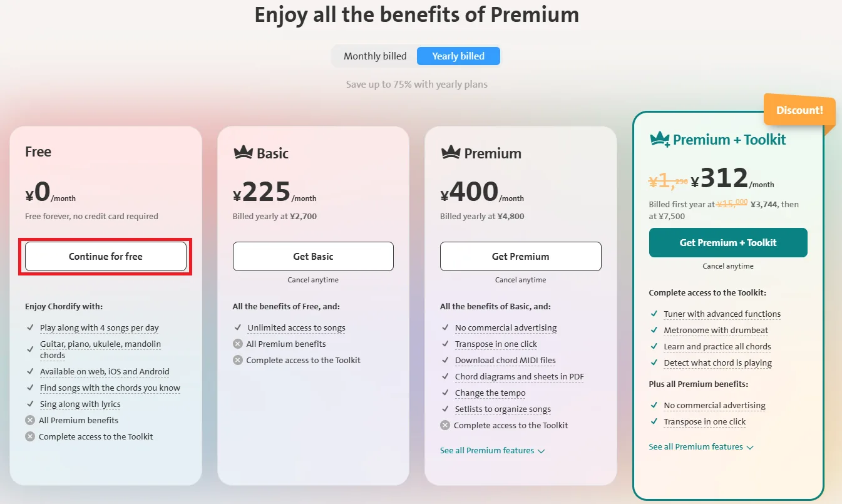
Task: Click the checkmark next to No commercial advertising in Premium
Action: click(x=445, y=327)
